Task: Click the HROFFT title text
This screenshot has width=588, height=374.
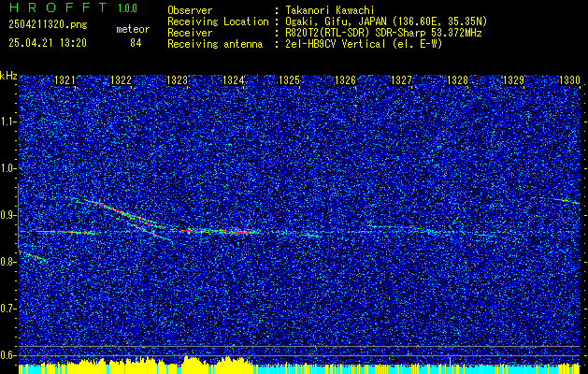Action: click(x=57, y=7)
